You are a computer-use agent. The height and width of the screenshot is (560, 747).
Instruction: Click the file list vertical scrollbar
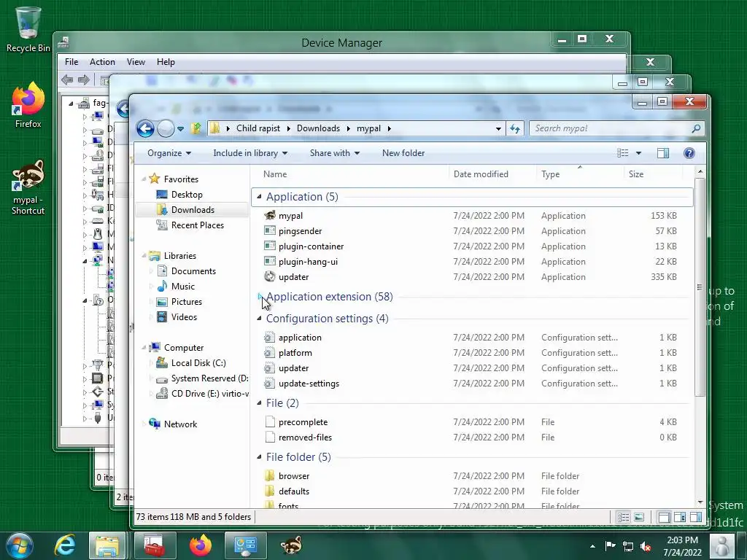700,287
